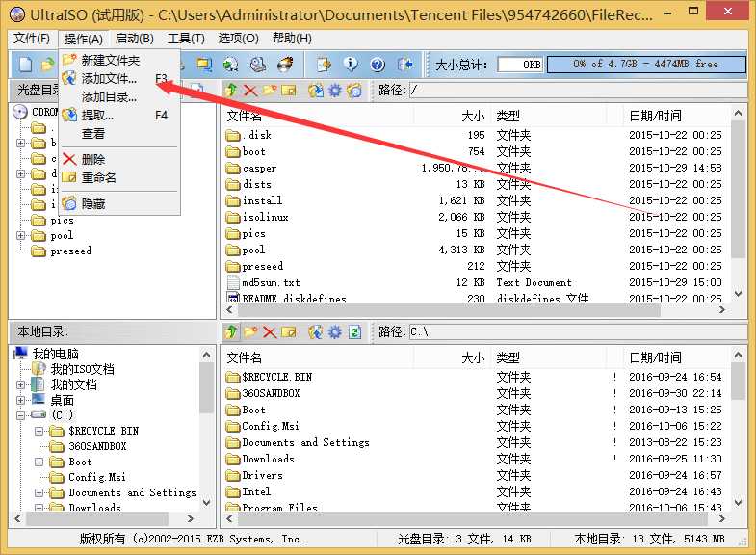Sort disc files by 日期/时间 column header
This screenshot has height=555, width=756.
[677, 116]
